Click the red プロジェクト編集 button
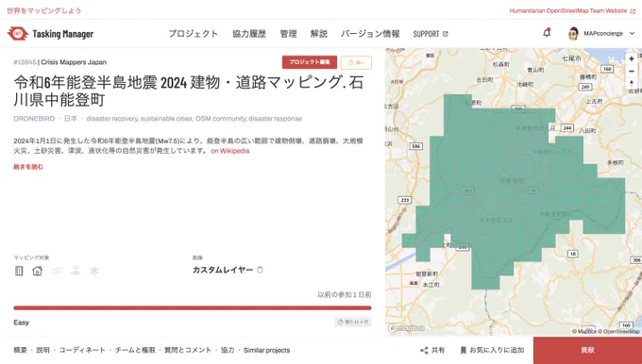642x364 pixels. (x=310, y=62)
